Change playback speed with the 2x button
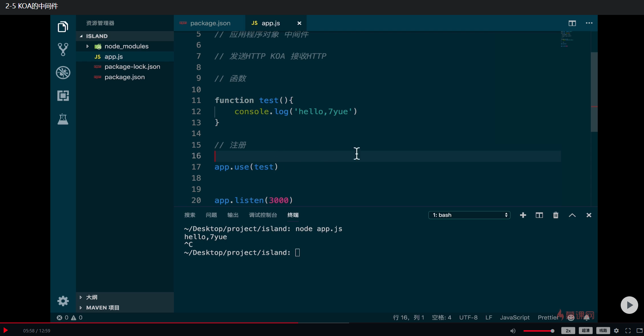Viewport: 644px width, 336px height. [568, 331]
